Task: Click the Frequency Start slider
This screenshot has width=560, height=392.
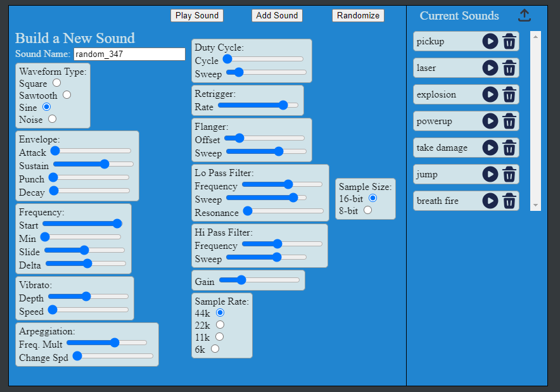Action: 82,224
